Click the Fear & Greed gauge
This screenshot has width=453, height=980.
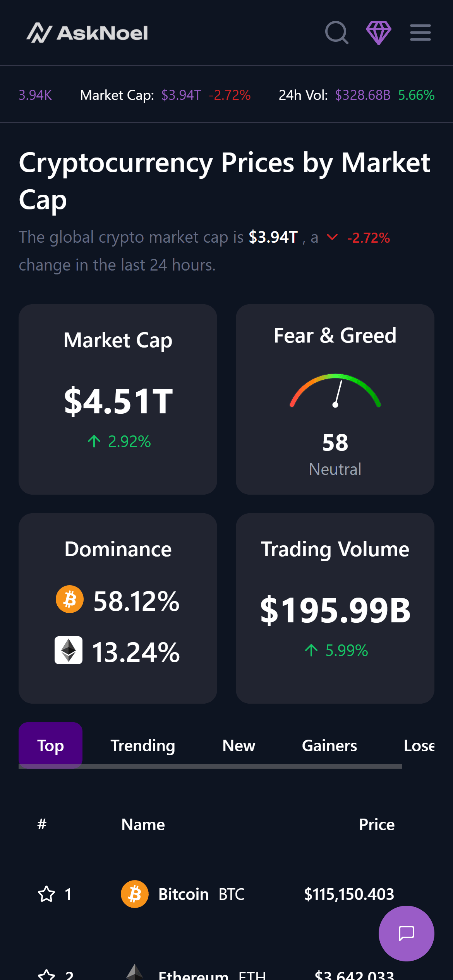coord(335,391)
